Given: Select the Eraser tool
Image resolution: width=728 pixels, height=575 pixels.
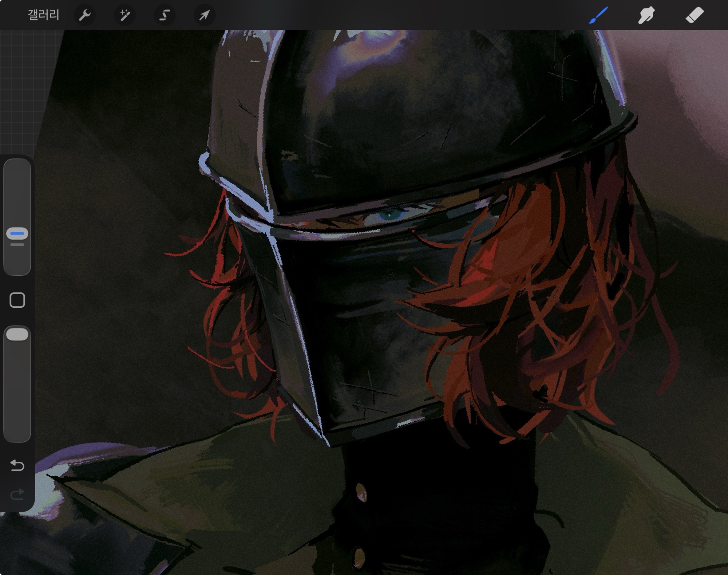Looking at the screenshot, I should click(694, 15).
